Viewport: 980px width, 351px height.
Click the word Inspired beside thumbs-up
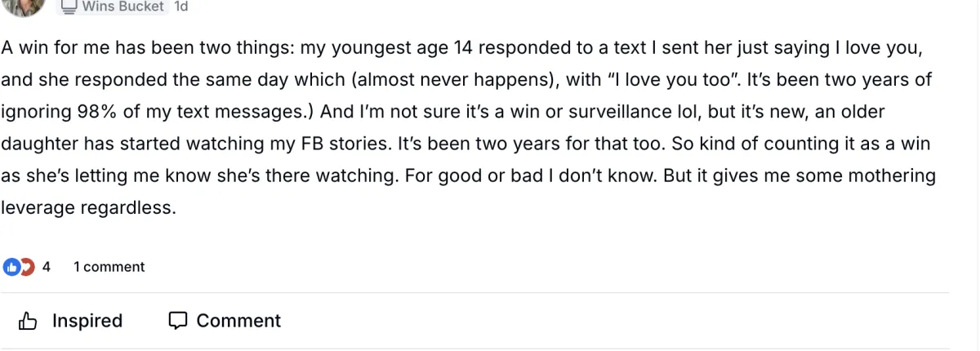point(87,321)
